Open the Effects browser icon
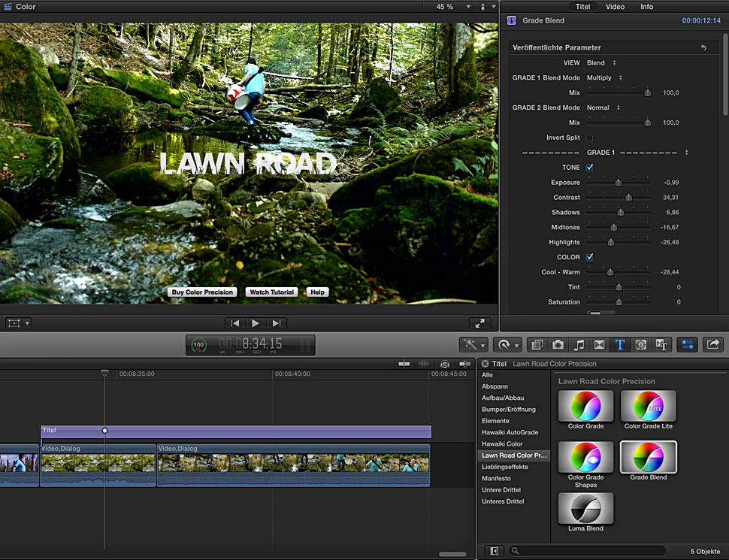Screen dimensions: 729x560 pyautogui.click(x=537, y=344)
